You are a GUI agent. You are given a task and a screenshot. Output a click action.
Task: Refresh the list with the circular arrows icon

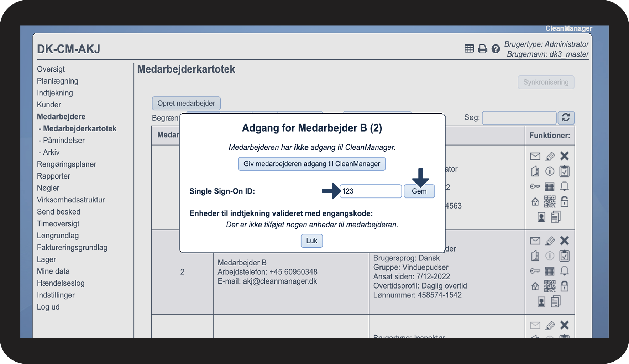(x=566, y=117)
